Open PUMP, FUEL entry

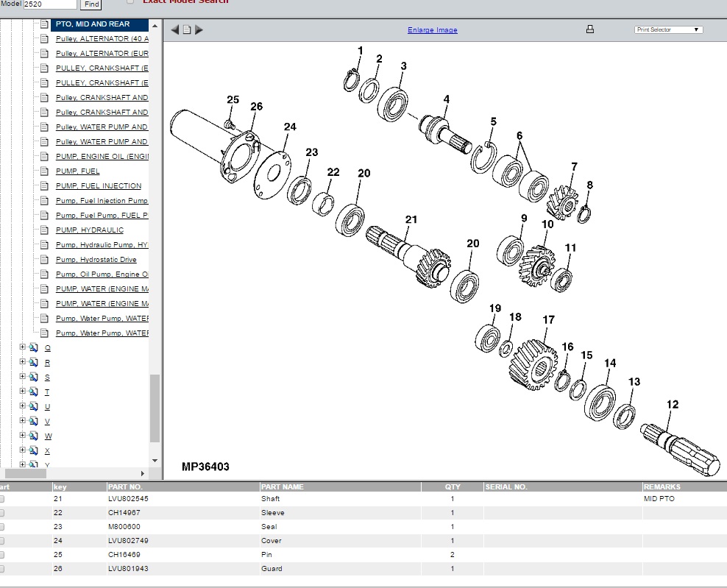[x=77, y=171]
